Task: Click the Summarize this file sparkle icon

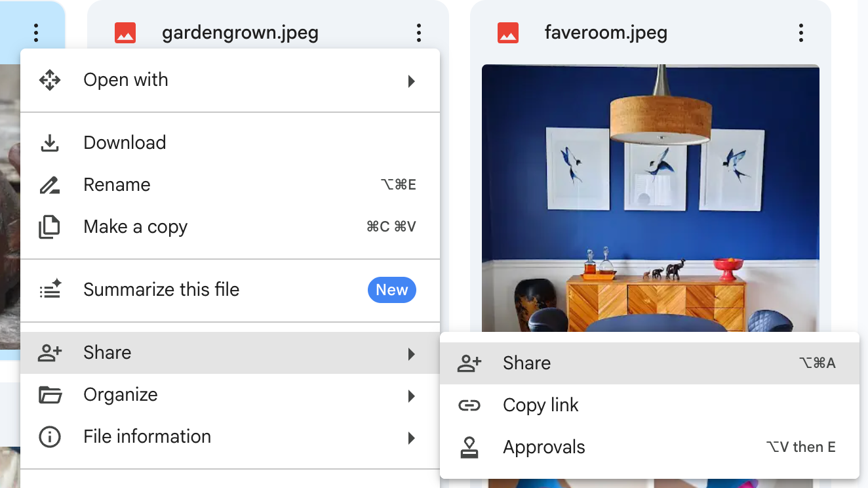Action: (x=50, y=290)
